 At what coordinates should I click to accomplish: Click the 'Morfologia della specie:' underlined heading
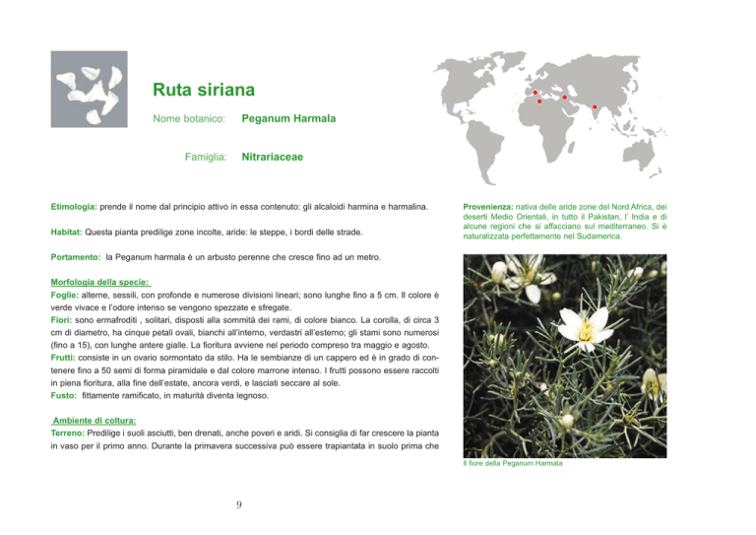100,282
